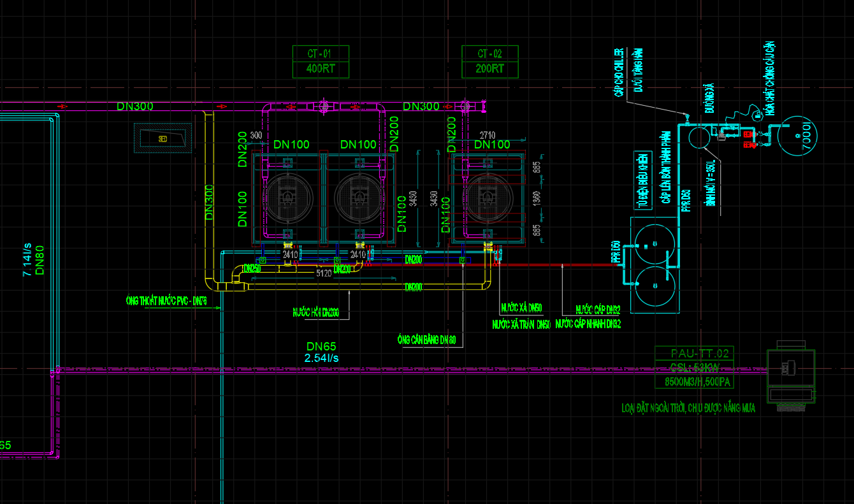
Task: Click the 'ỐNG CÂN BẰNG DN 80' annotation
Action: coord(426,340)
